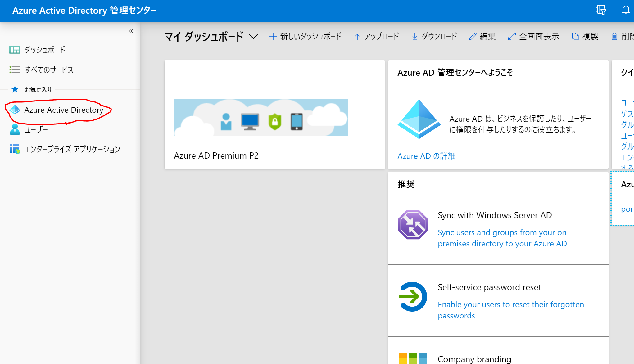Viewport: 634px width, 364px height.
Task: Expand the マイ ダッシュボード dropdown chevron
Action: pos(253,37)
